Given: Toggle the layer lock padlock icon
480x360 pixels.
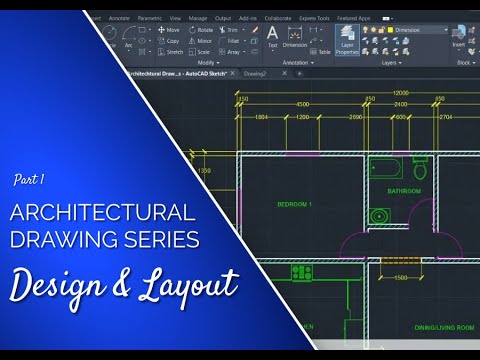Looking at the screenshot, I should click(382, 30).
